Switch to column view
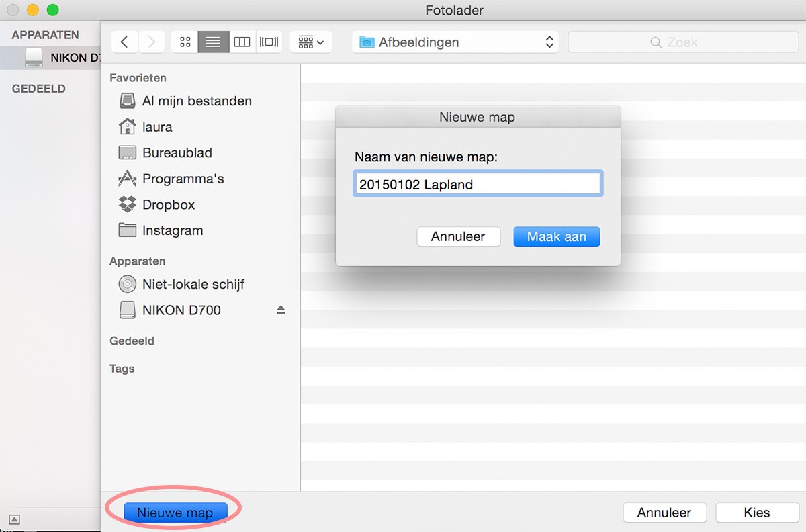Screen dimensions: 806x532 click(x=242, y=41)
